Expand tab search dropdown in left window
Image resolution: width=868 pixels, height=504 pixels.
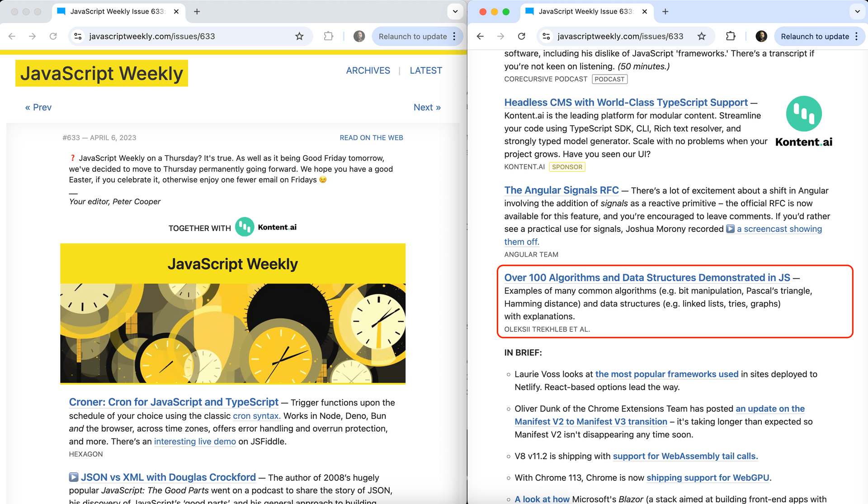pyautogui.click(x=455, y=11)
